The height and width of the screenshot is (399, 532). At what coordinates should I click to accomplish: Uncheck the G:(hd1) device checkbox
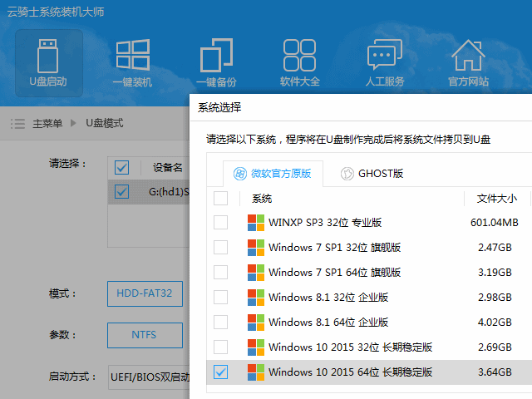(121, 192)
